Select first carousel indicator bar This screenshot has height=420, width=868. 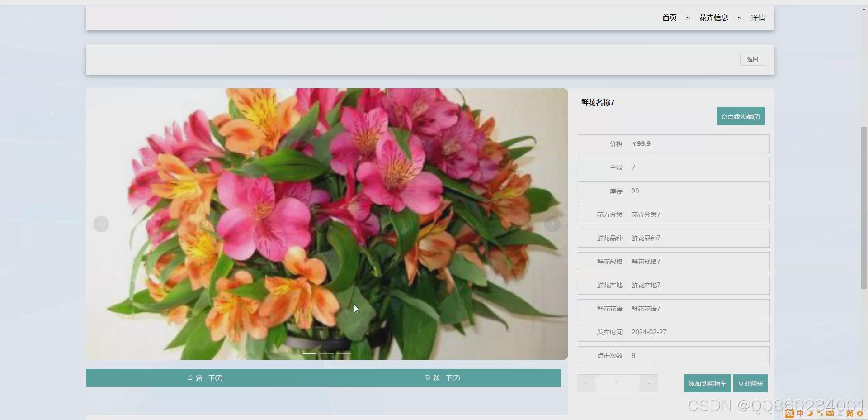click(x=310, y=353)
